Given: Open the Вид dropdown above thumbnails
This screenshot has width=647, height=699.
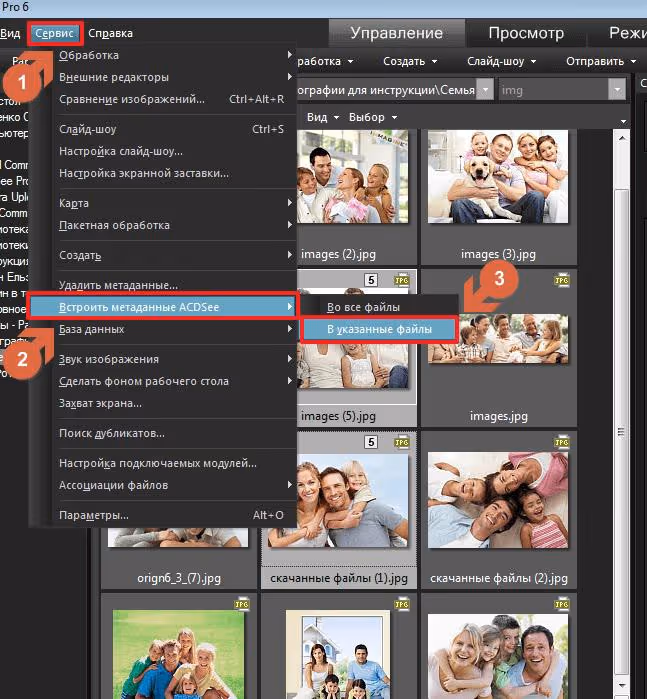Looking at the screenshot, I should 323,118.
